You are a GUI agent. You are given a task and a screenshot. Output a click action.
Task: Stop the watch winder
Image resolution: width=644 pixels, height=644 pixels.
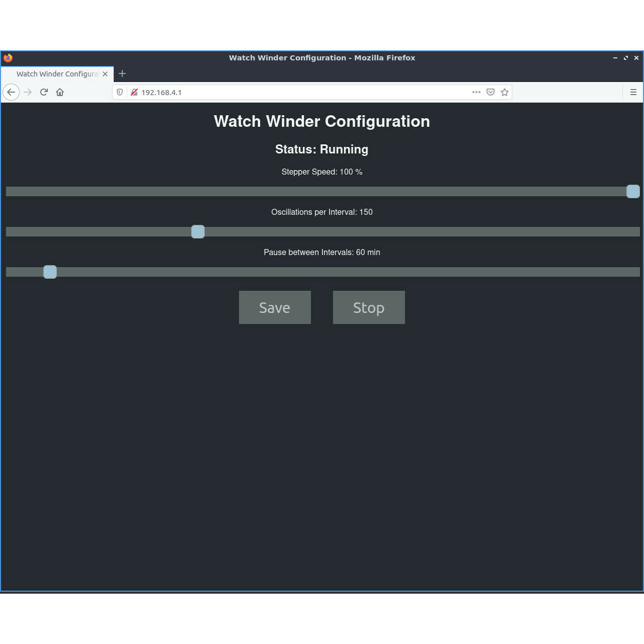[369, 307]
